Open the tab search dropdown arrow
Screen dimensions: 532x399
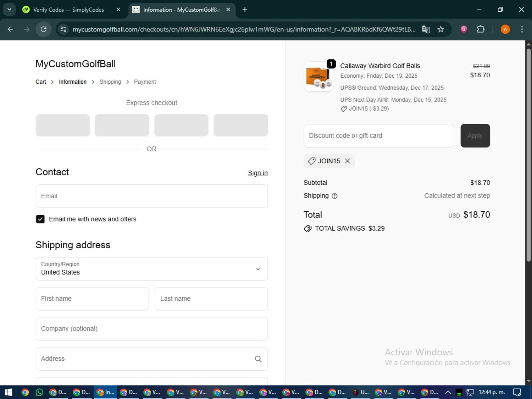[10, 10]
